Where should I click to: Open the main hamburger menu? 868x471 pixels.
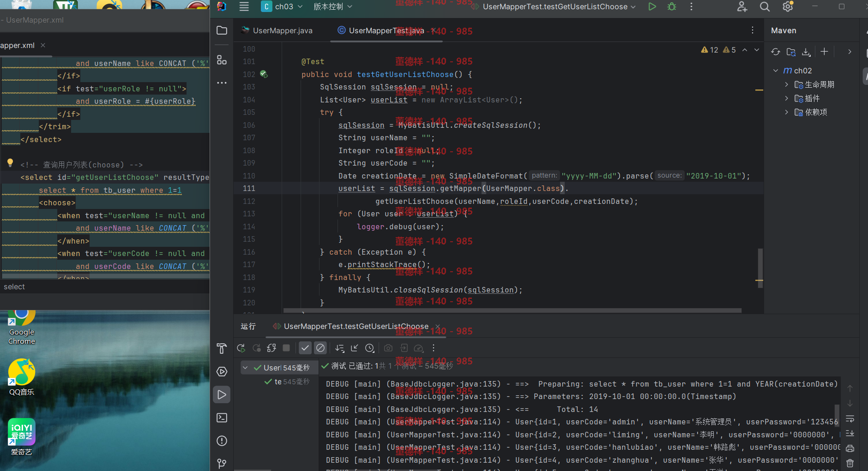coord(244,6)
